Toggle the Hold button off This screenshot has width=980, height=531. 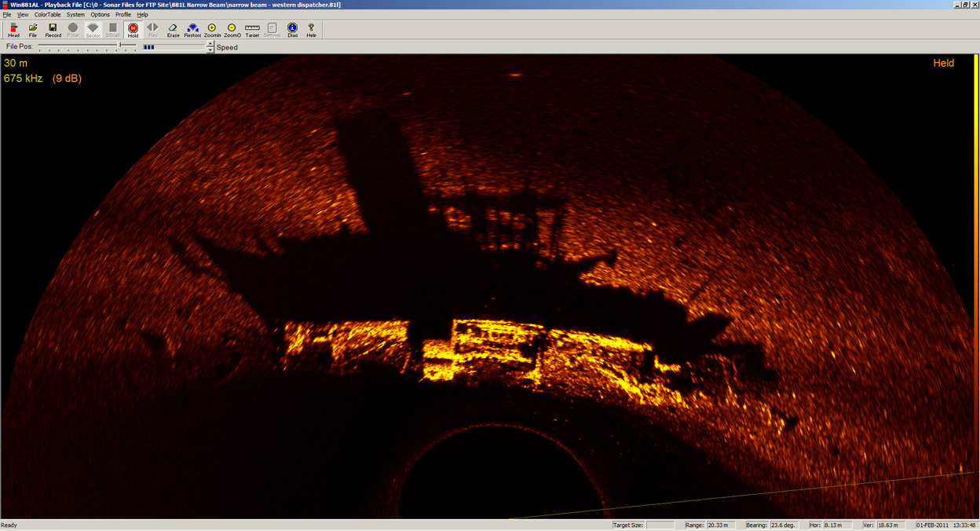(133, 29)
